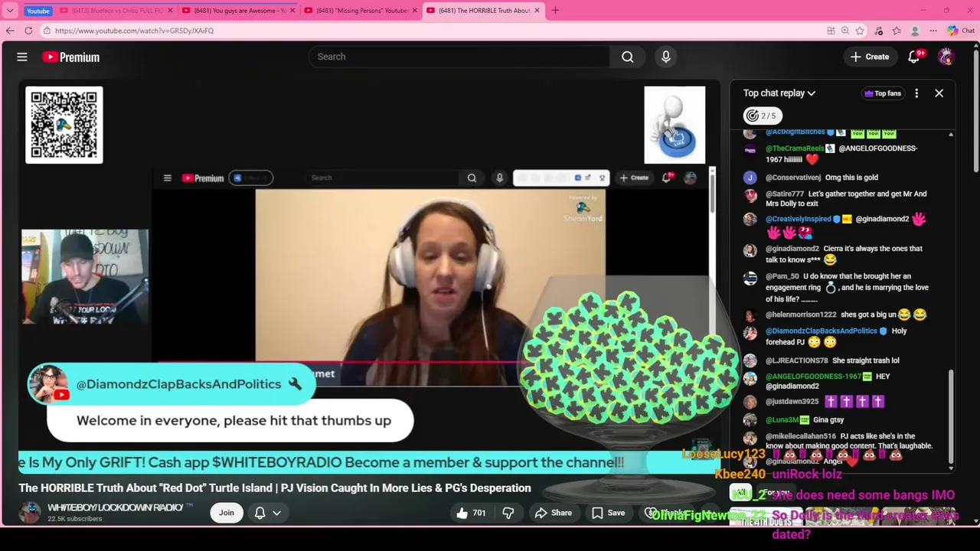Open @justdawn3925 chat author name
Image resolution: width=980 pixels, height=551 pixels.
[x=792, y=402]
